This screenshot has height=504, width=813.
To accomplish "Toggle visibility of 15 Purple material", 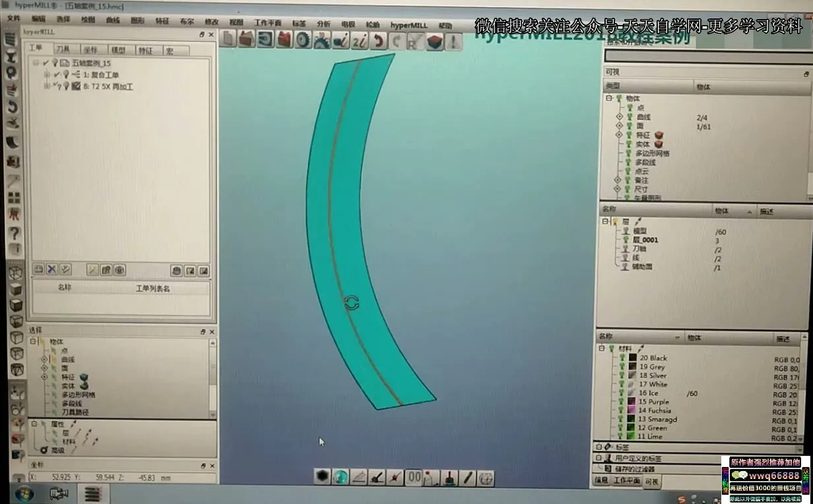I will [622, 402].
